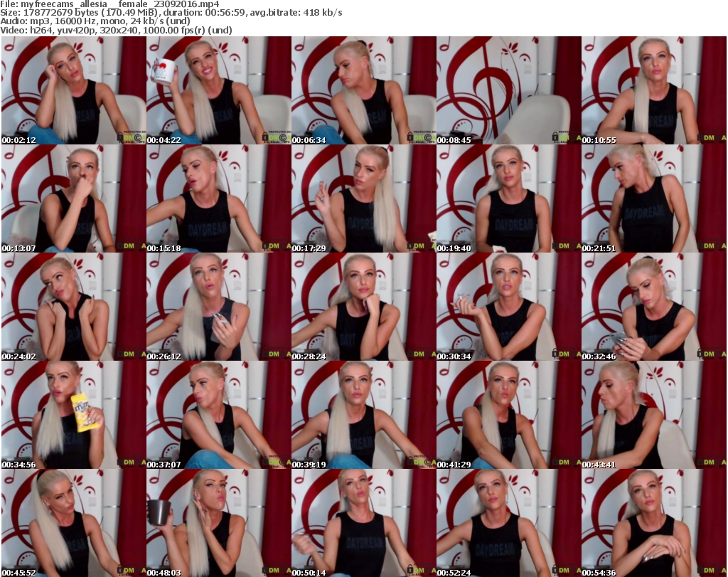
Task: Click the thumbnail marked 00:52:24
Action: coord(509,523)
